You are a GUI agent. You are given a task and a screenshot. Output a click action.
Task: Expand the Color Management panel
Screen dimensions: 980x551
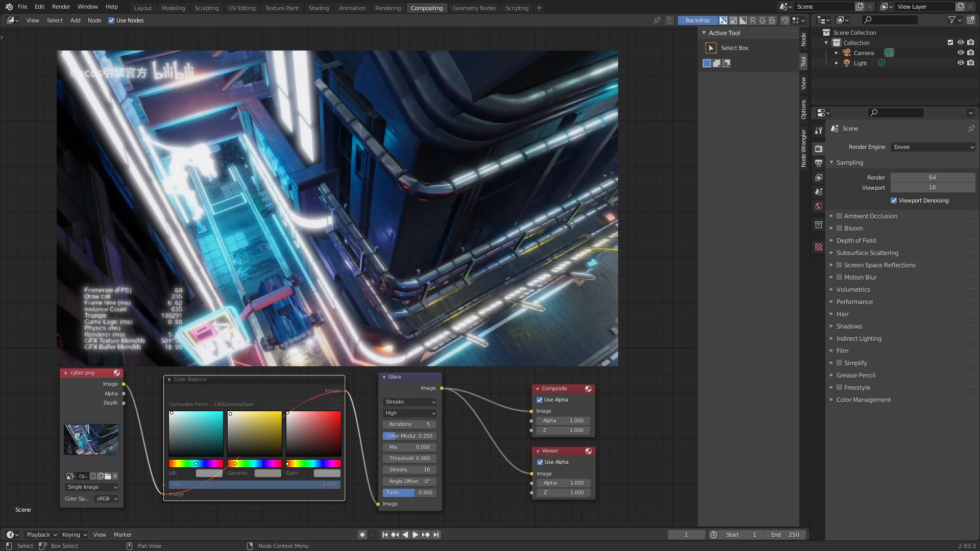click(863, 400)
